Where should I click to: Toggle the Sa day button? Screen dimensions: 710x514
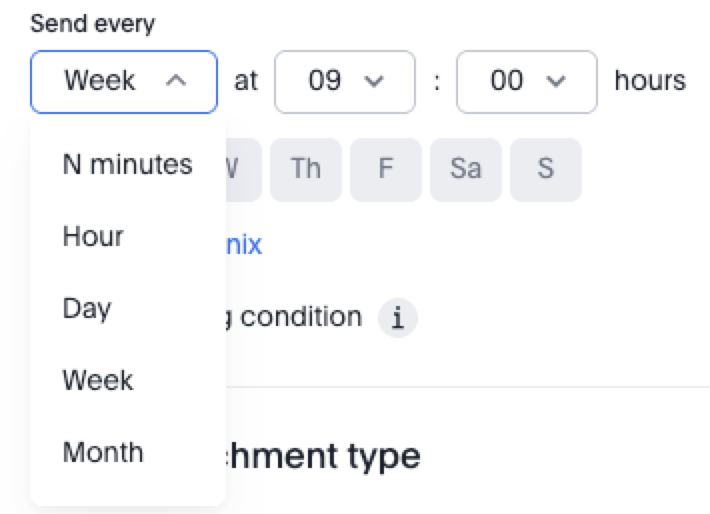pos(465,169)
